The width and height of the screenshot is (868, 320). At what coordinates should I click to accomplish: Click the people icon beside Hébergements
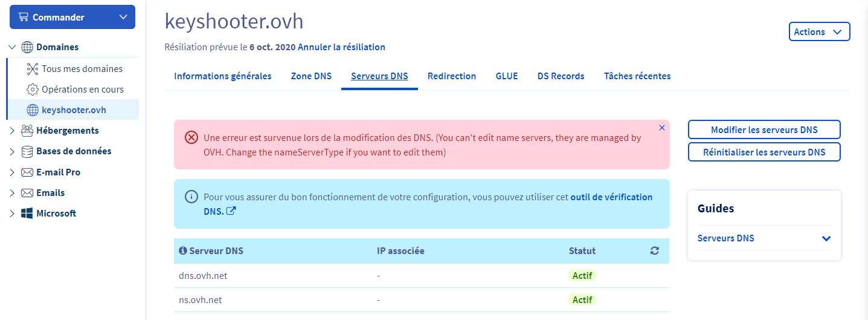coord(27,131)
